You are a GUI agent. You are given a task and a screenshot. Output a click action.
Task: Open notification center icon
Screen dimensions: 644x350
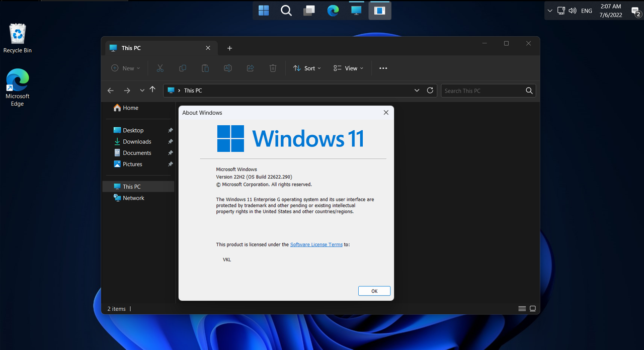(x=635, y=11)
